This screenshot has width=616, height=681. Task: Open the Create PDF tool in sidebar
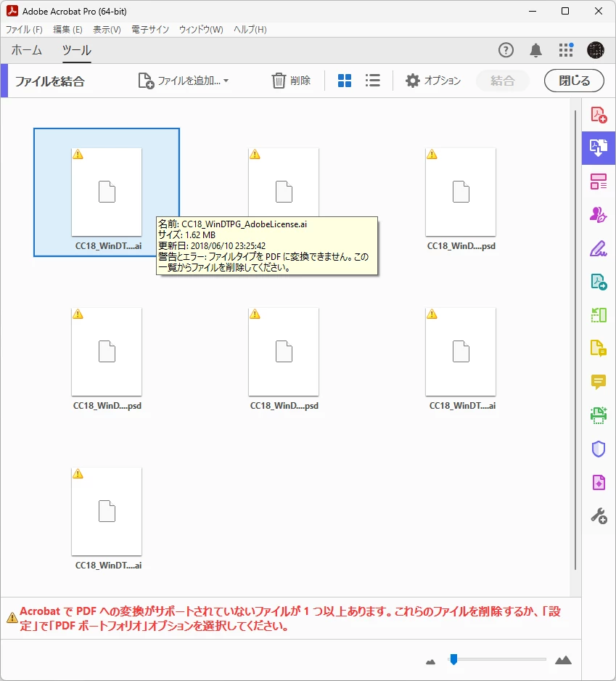[x=599, y=115]
